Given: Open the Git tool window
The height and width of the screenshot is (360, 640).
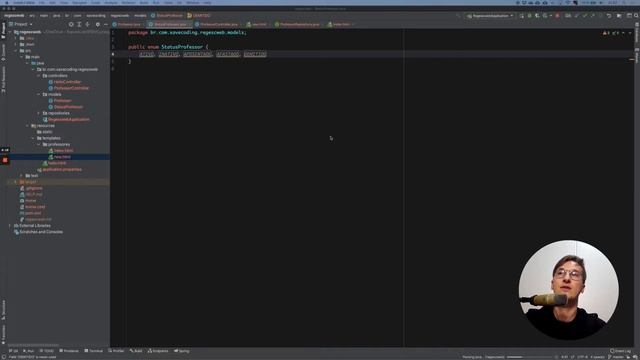Looking at the screenshot, I should pyautogui.click(x=13, y=351).
